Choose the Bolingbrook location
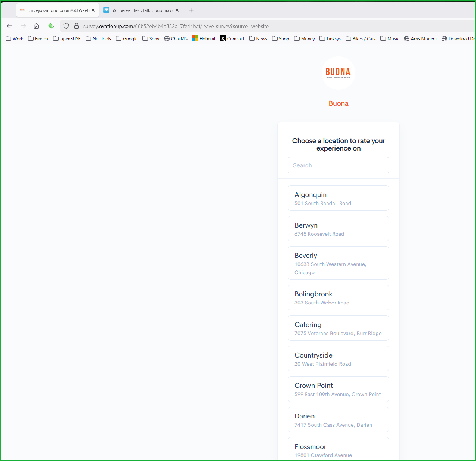Viewport: 476px width, 461px height. click(x=339, y=297)
